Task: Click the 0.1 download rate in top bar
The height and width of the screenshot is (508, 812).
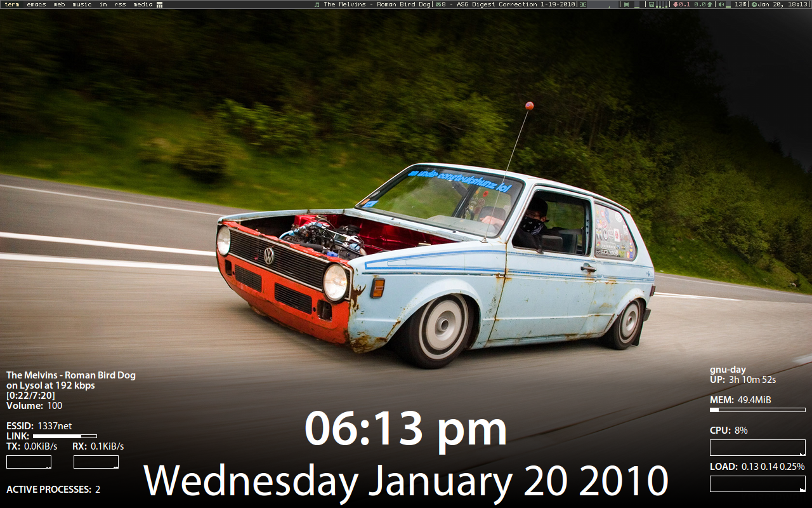Action: point(685,4)
